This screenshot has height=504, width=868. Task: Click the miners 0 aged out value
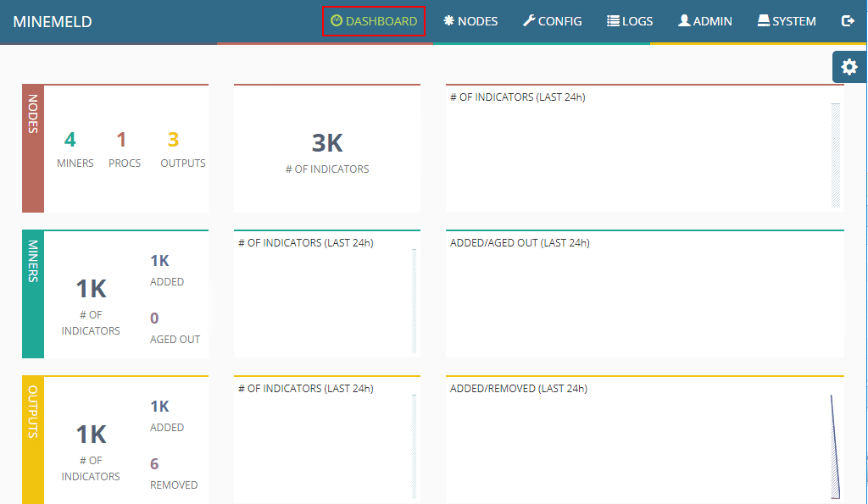point(154,318)
